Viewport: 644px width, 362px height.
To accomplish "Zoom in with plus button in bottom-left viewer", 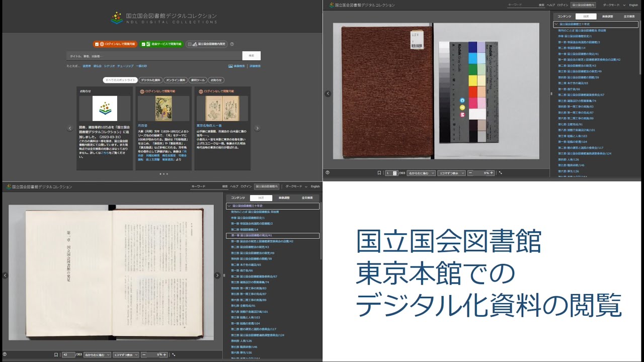I will pos(165,354).
